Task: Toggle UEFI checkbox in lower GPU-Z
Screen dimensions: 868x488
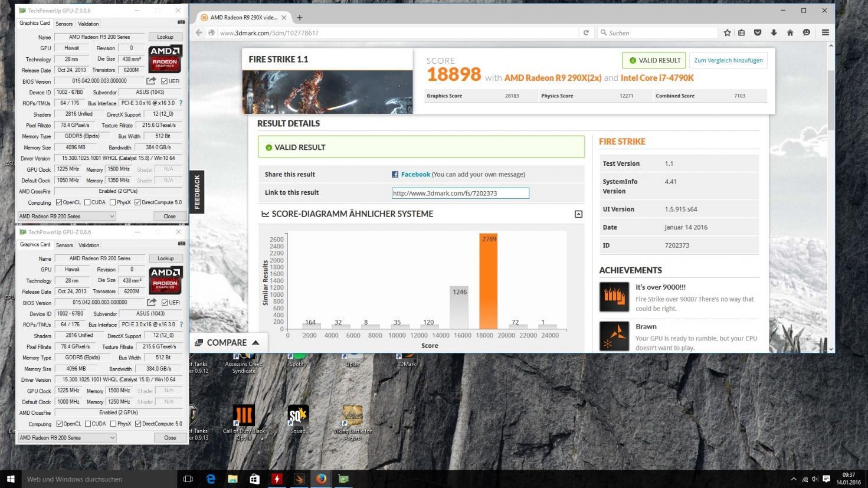Action: (165, 303)
